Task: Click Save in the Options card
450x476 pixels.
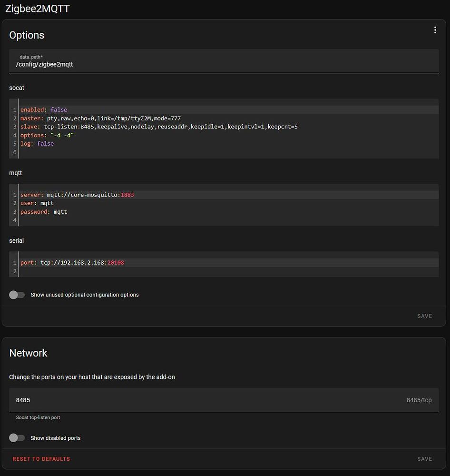Action: [x=424, y=316]
